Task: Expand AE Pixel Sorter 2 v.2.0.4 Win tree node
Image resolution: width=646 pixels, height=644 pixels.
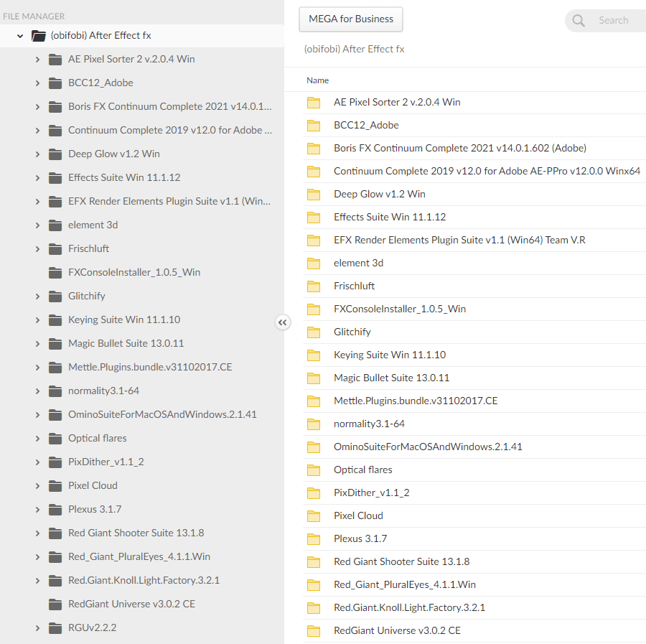Action: tap(37, 60)
